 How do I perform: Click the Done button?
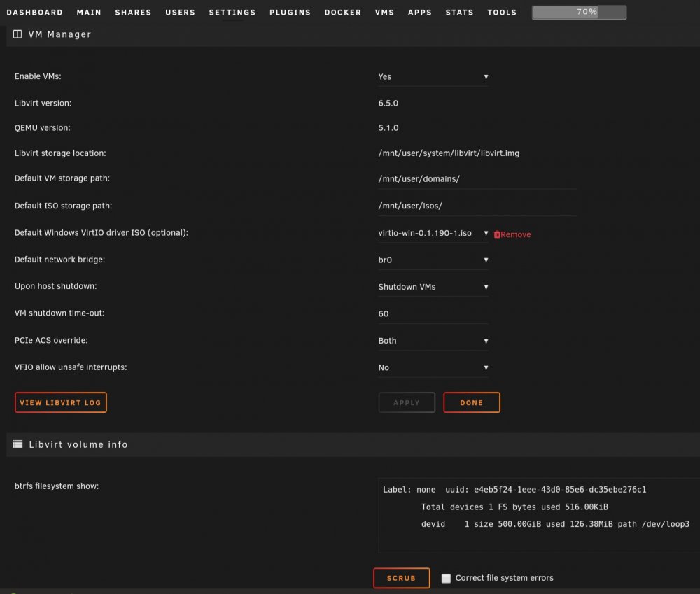471,402
